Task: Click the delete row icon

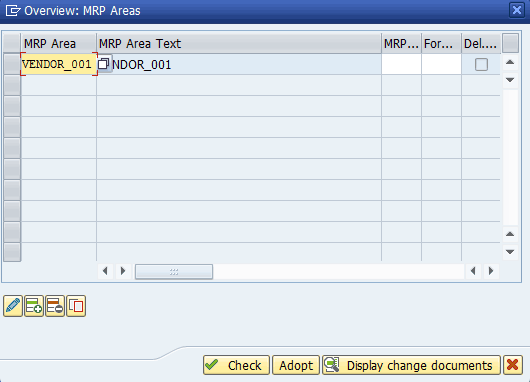Action: (x=55, y=306)
